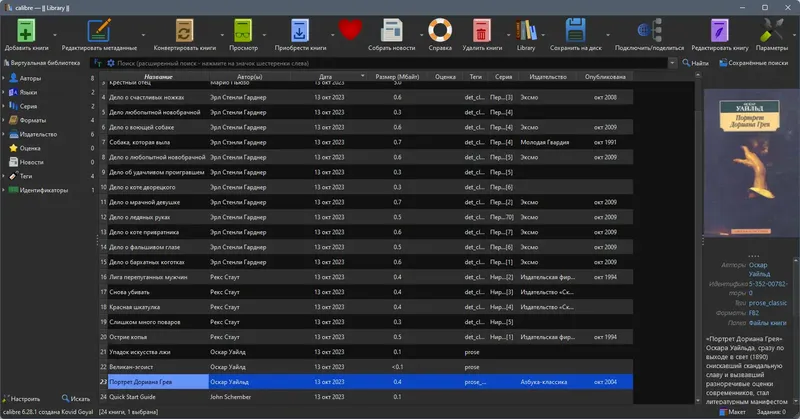The image size is (800, 419).
Task: Click the Макет layout button
Action: pos(732,412)
